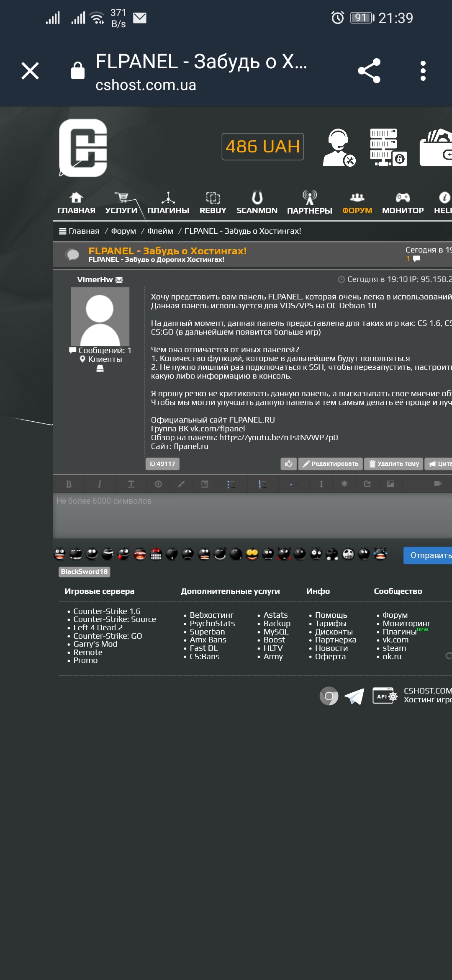Click the asterisk icon in editor toolbar
Image resolution: width=452 pixels, height=980 pixels.
[344, 484]
